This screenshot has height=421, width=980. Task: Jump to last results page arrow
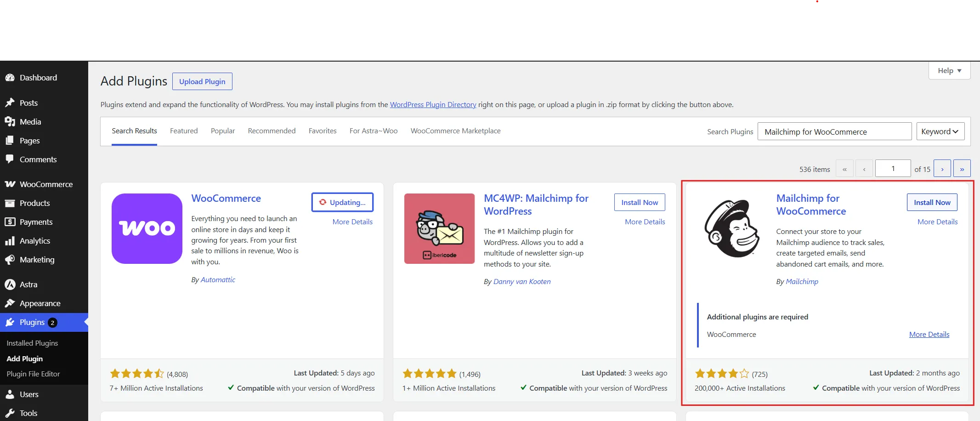(962, 168)
